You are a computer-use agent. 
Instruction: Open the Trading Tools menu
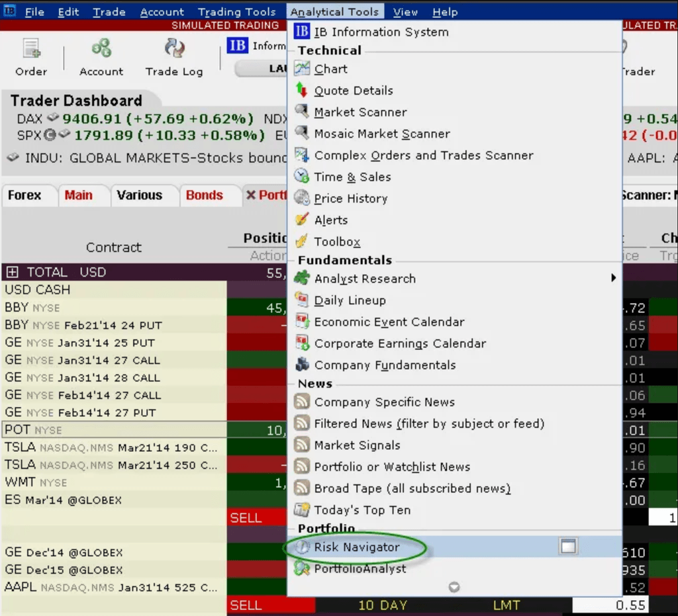click(x=236, y=11)
